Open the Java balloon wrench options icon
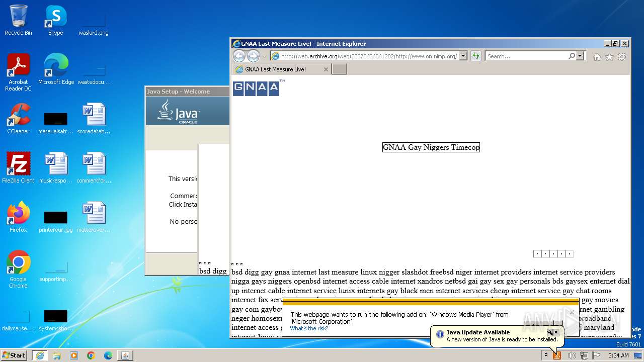Viewport: 644px width, 362px height. coord(549,332)
